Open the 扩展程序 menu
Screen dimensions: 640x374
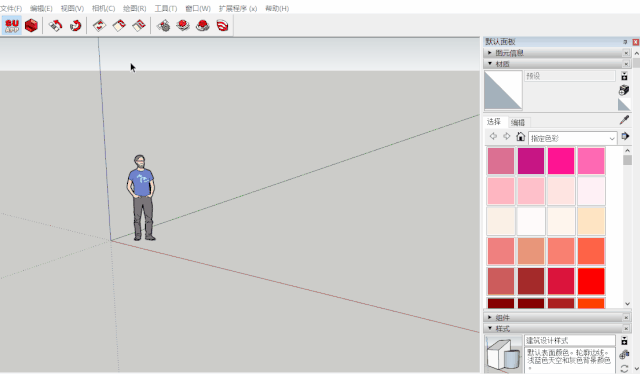(x=238, y=8)
